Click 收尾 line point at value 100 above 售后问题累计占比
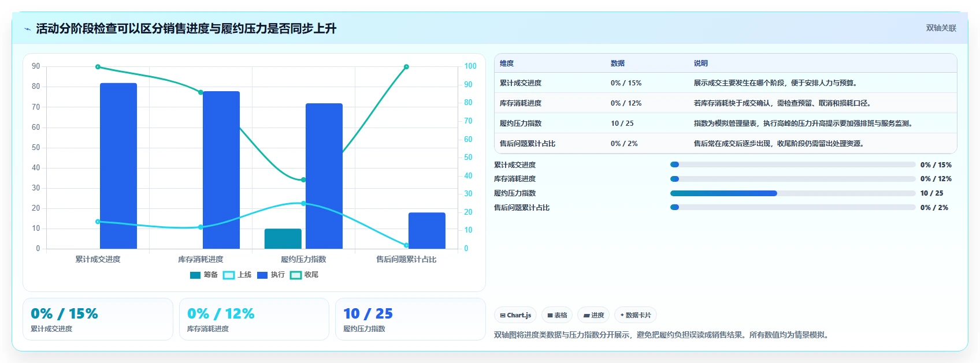This screenshot has width=980, height=363. [x=406, y=67]
